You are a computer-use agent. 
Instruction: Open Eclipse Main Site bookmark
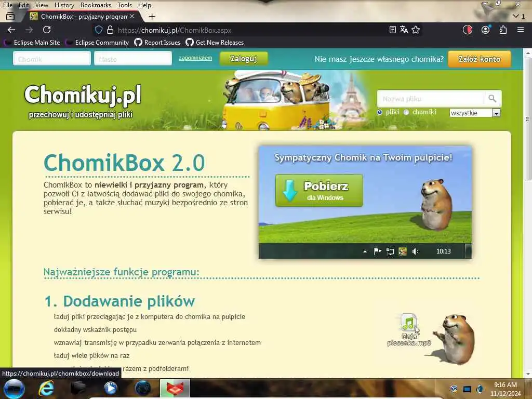[32, 43]
